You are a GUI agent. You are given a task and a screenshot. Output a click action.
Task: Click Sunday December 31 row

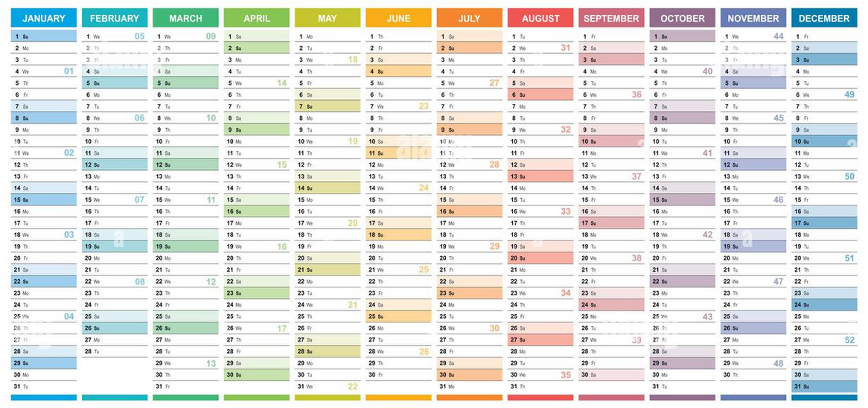(x=824, y=386)
